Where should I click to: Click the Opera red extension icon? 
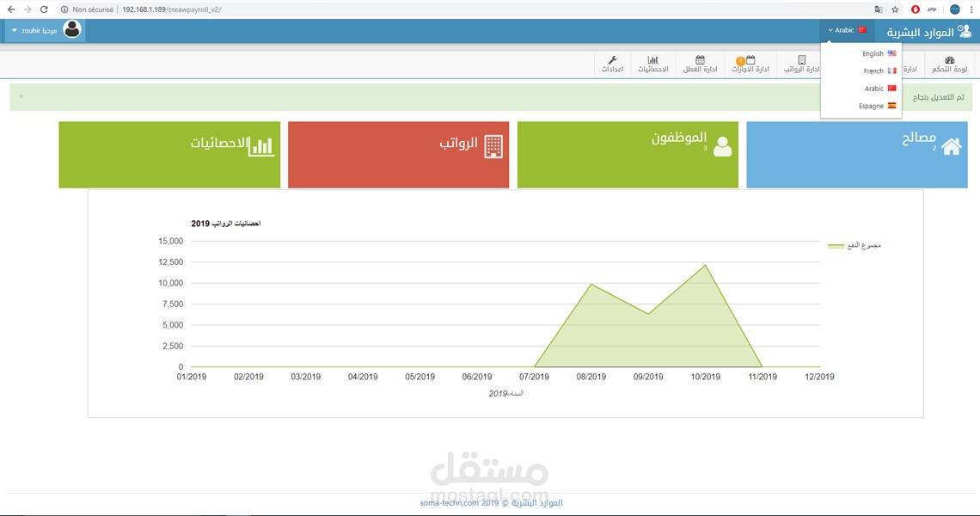pyautogui.click(x=915, y=9)
